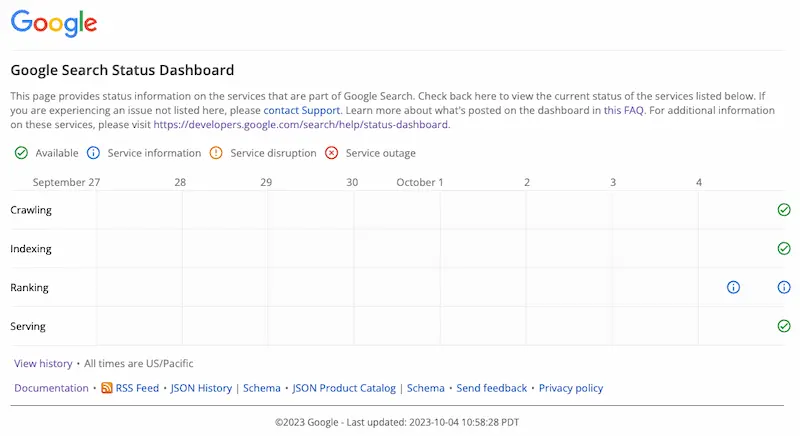The image size is (800, 436).
Task: Open the Ranking incident info icon on October 4
Action: (733, 287)
